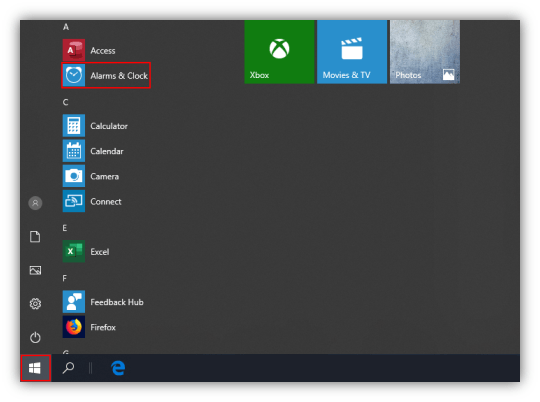This screenshot has width=540, height=402.
Task: Open the Calendar app
Action: pyautogui.click(x=93, y=151)
